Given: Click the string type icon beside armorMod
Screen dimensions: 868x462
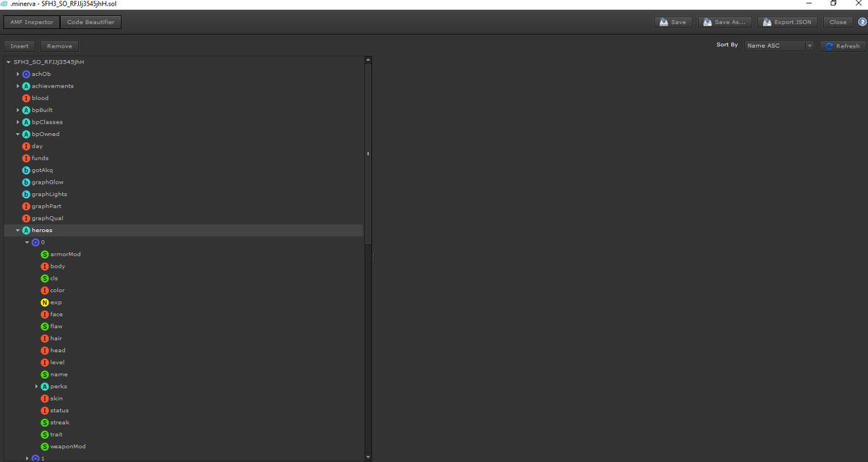Looking at the screenshot, I should pyautogui.click(x=45, y=254).
